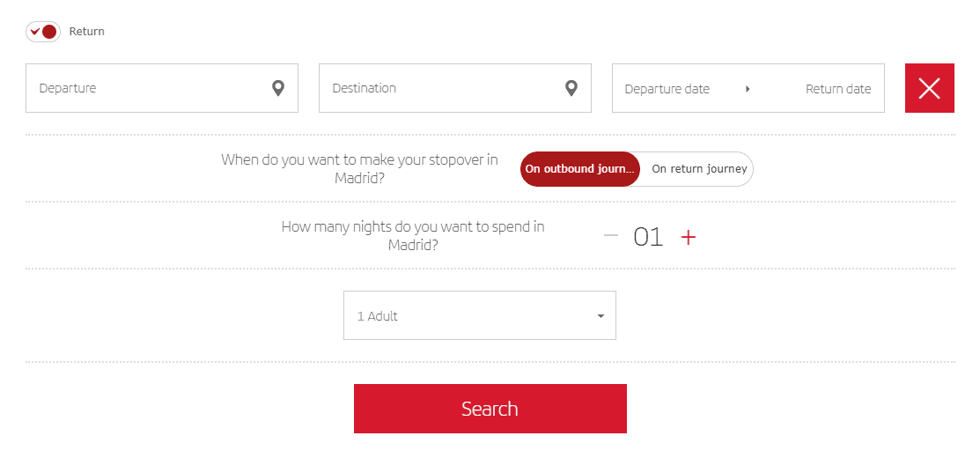Click the location pin icon in Destination
The width and height of the screenshot is (980, 458).
571,88
